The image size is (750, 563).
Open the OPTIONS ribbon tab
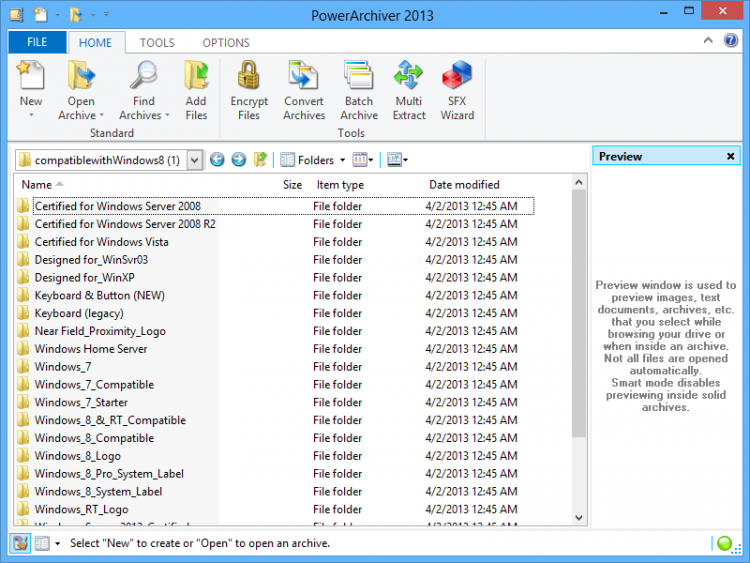[226, 43]
